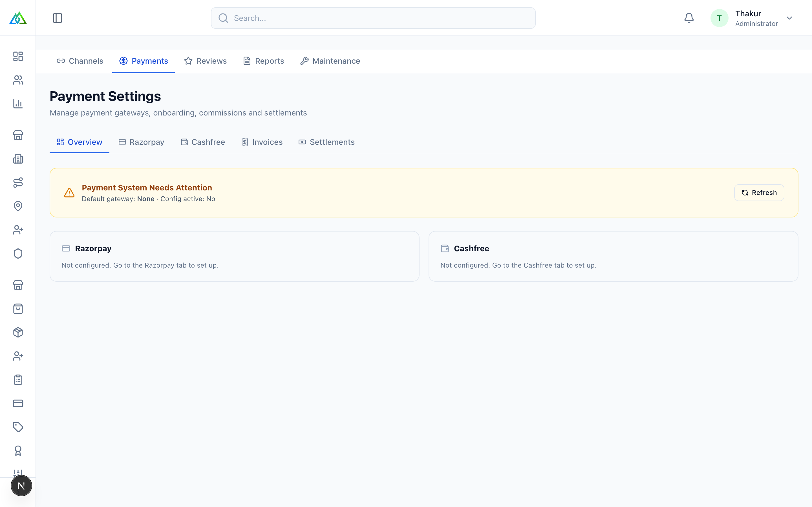This screenshot has height=507, width=812.
Task: Open the users group icon in sidebar
Action: point(18,80)
